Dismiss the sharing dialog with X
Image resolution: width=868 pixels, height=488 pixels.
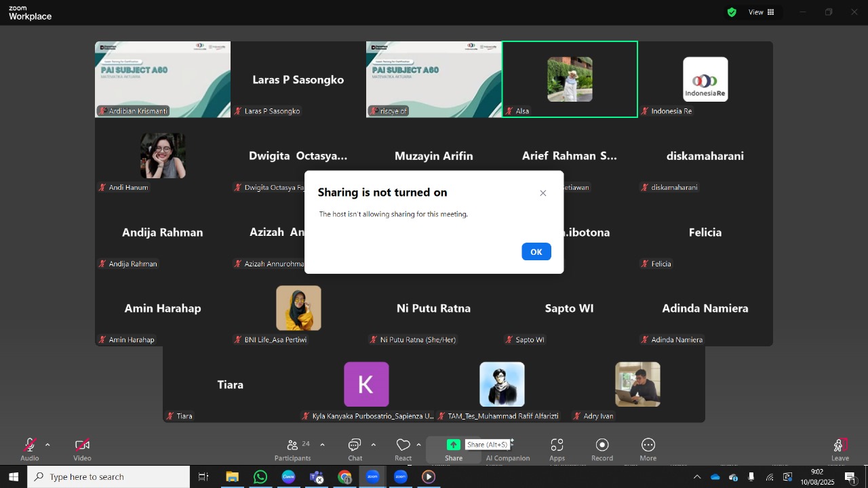[543, 193]
